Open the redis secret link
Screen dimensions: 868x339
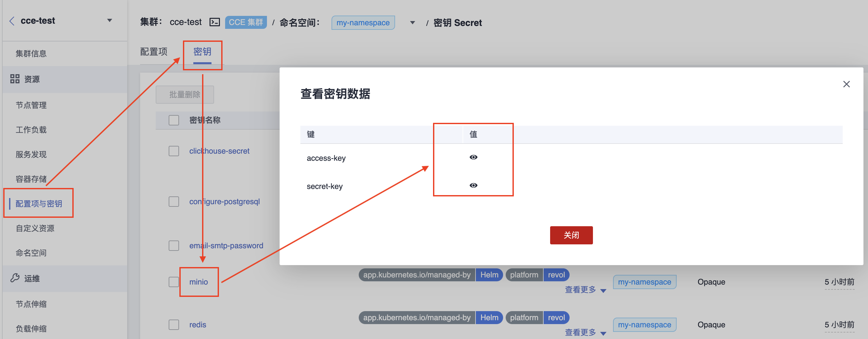[198, 324]
